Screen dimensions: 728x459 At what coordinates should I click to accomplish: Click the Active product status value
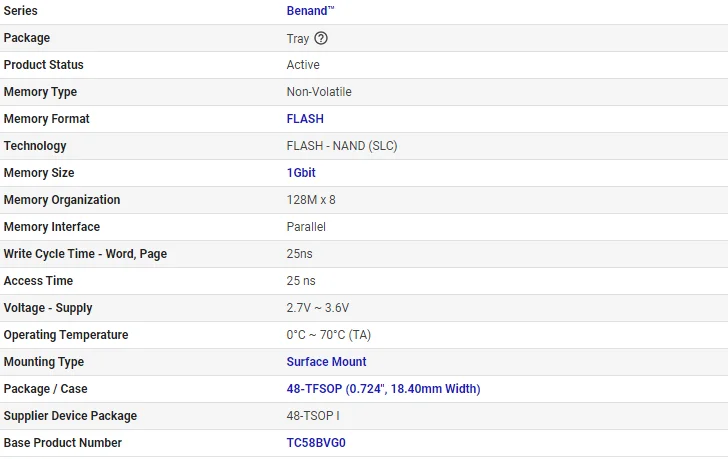click(x=303, y=65)
